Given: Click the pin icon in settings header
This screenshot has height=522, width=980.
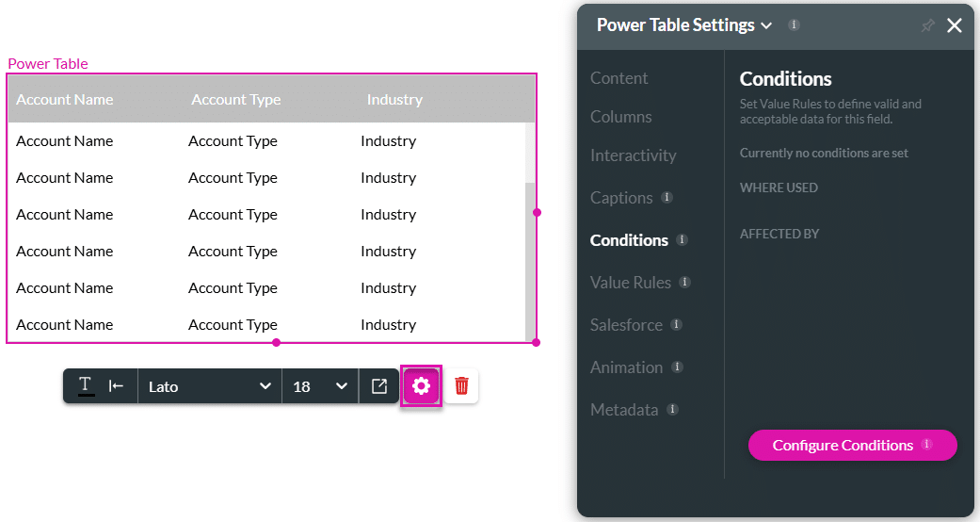Looking at the screenshot, I should point(927,25).
